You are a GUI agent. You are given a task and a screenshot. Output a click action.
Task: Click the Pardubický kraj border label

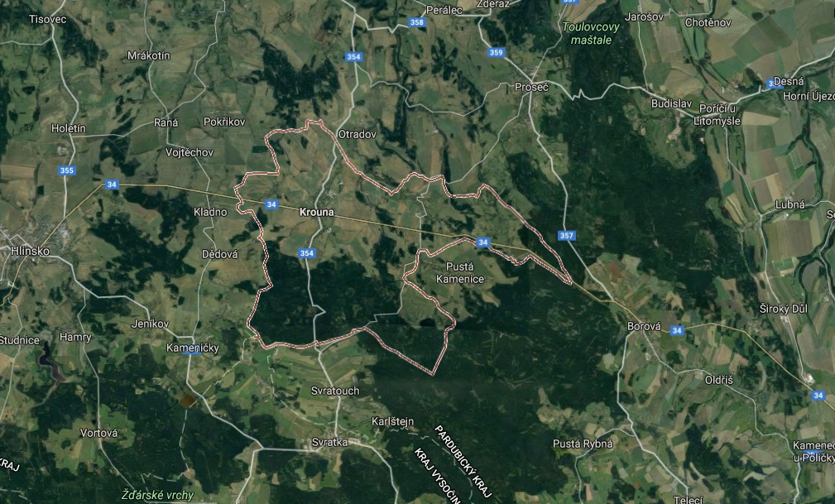(x=463, y=461)
